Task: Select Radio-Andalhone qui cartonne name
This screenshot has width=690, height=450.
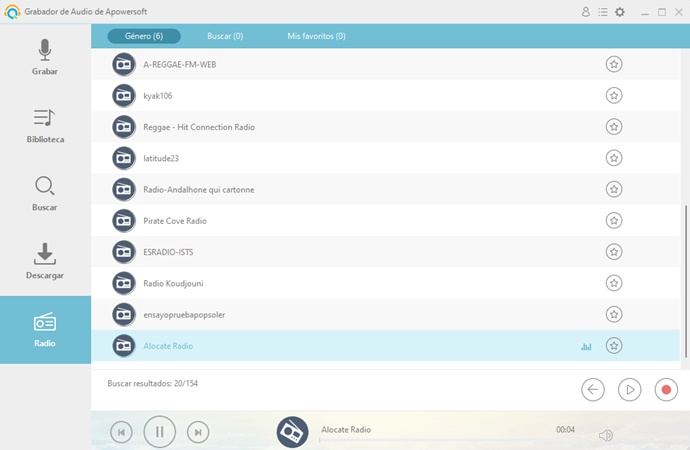Action: pyautogui.click(x=198, y=190)
